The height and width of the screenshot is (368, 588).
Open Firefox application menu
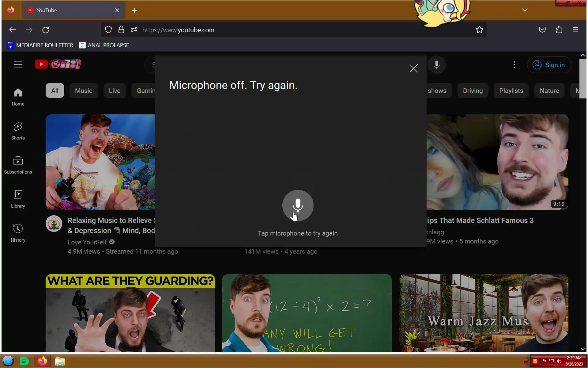coord(575,30)
